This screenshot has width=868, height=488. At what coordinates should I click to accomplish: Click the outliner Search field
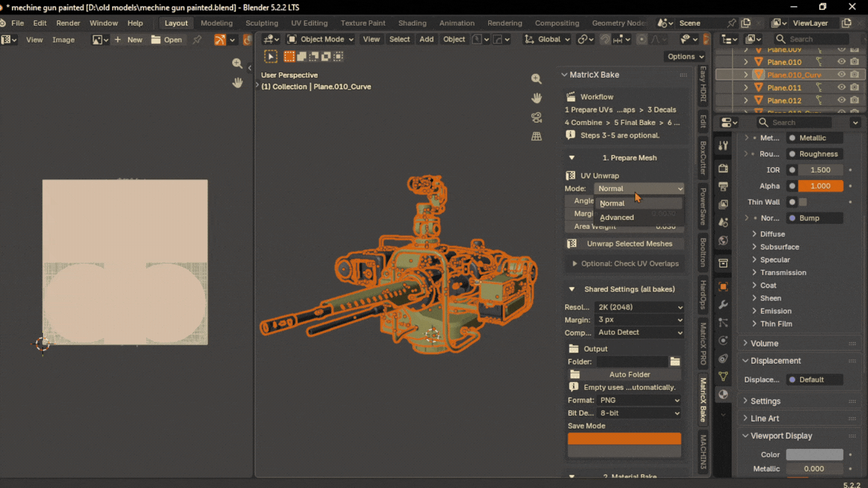point(811,39)
